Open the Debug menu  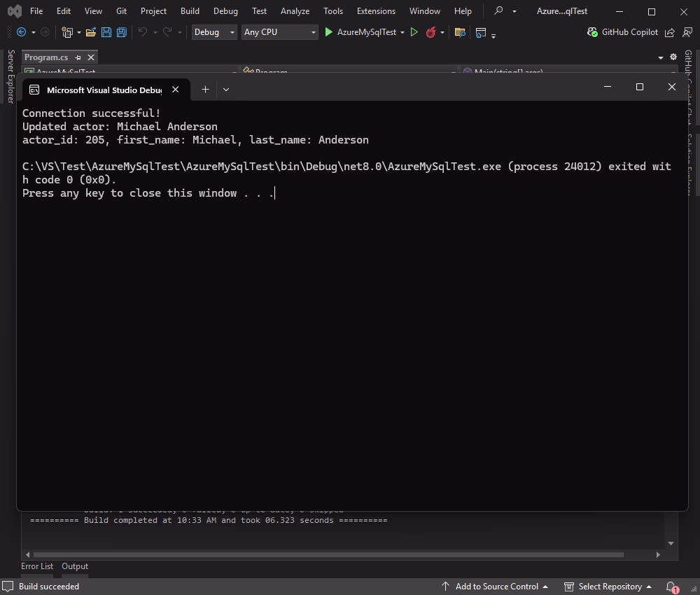tap(225, 10)
